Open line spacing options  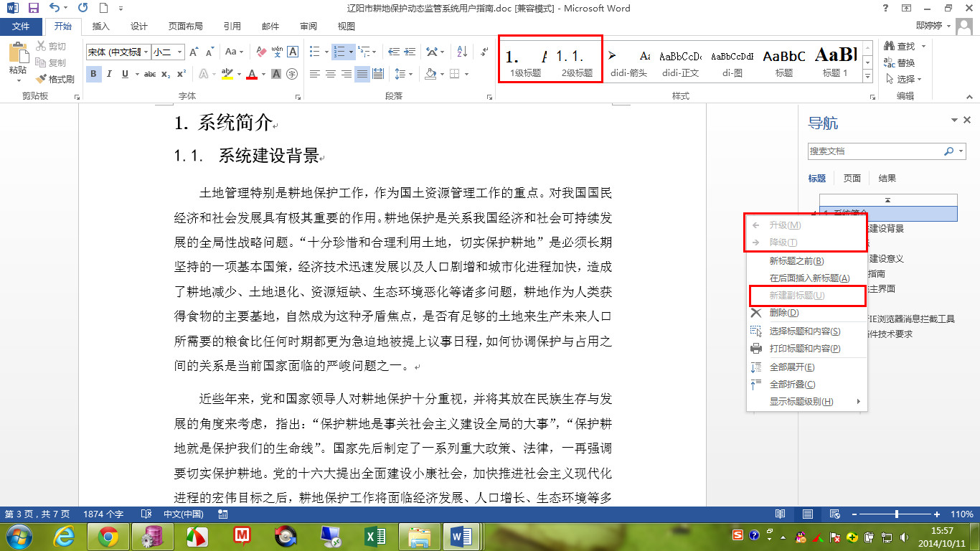pos(403,74)
